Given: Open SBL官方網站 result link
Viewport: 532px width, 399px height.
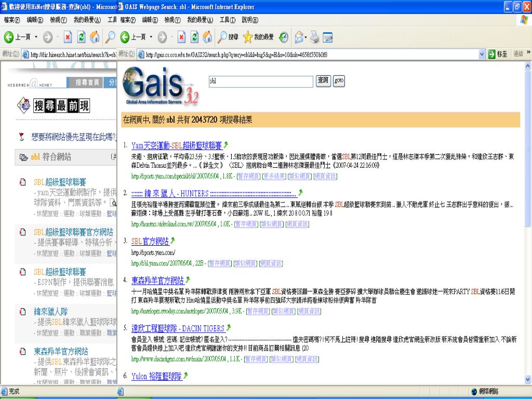Looking at the screenshot, I should click(x=150, y=241).
